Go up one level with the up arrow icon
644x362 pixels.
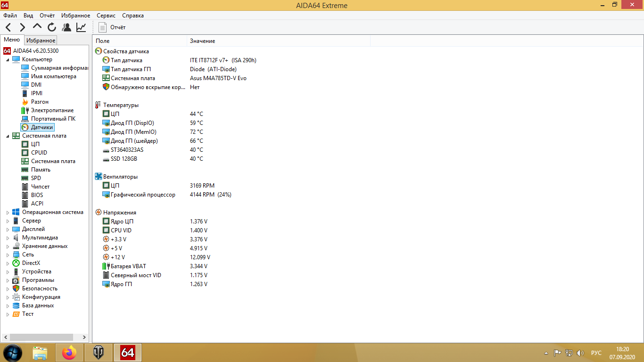click(x=37, y=27)
